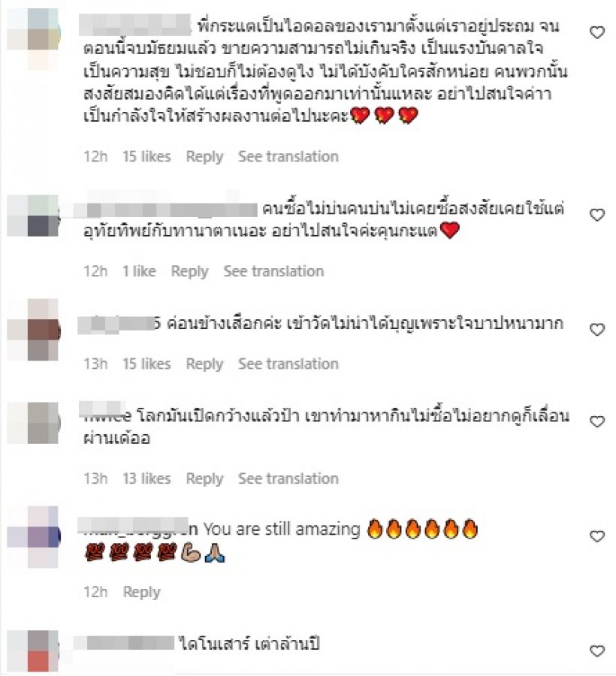Reply to 'You are still amazing' comment
Image resolution: width=616 pixels, height=676 pixels.
coord(141,592)
